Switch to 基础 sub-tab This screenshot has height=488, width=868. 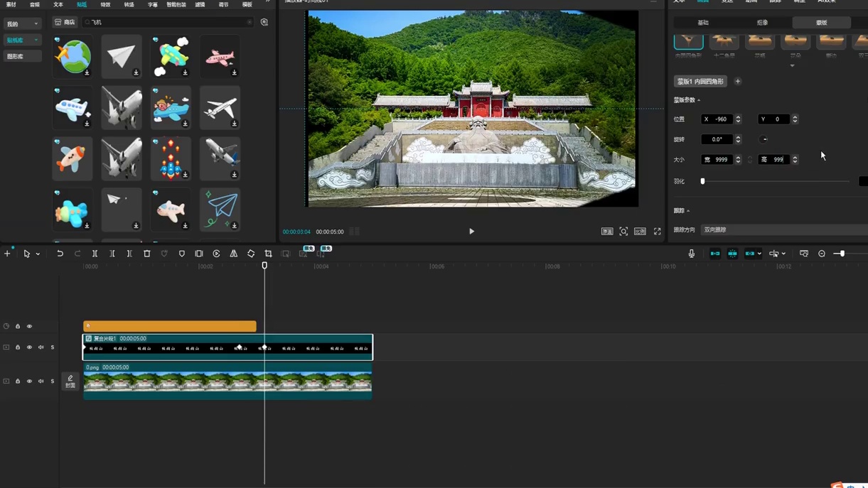click(x=703, y=23)
